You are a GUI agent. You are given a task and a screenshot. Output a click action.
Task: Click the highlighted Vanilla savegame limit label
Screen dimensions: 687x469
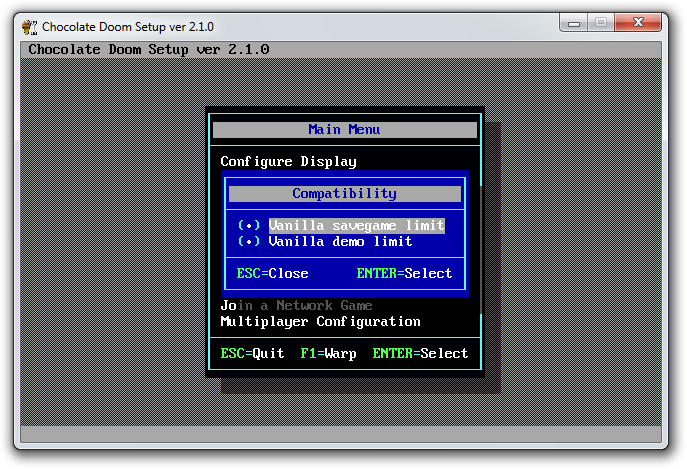pos(356,226)
